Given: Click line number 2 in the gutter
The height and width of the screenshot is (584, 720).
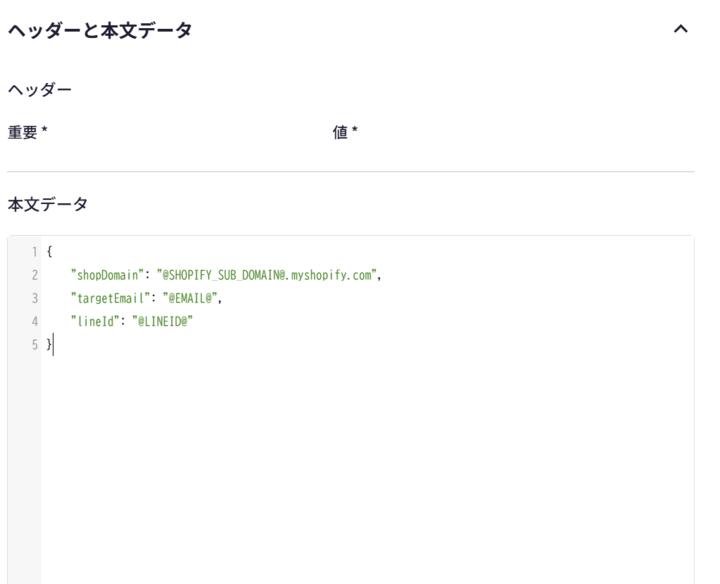Looking at the screenshot, I should [x=34, y=274].
